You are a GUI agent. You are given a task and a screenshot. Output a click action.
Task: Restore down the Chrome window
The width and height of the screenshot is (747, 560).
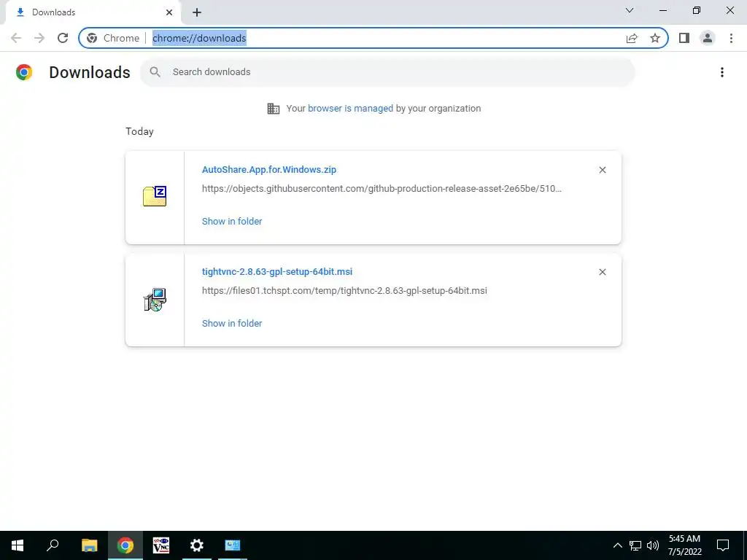click(x=697, y=10)
